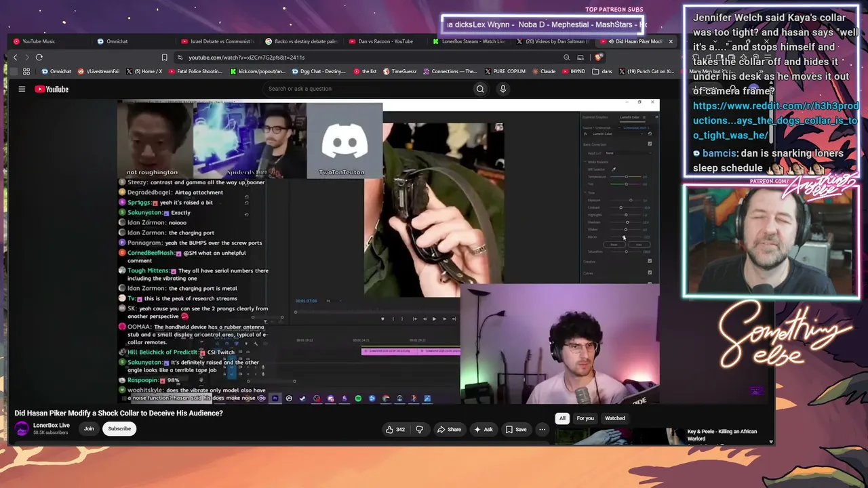Reset the Lumetri Color effect icon
The width and height of the screenshot is (868, 488).
tap(650, 134)
